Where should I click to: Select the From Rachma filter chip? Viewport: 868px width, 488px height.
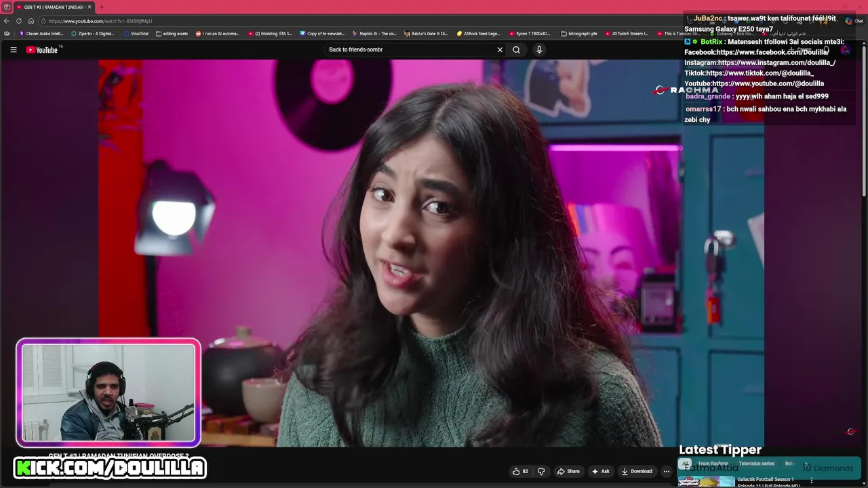click(713, 464)
